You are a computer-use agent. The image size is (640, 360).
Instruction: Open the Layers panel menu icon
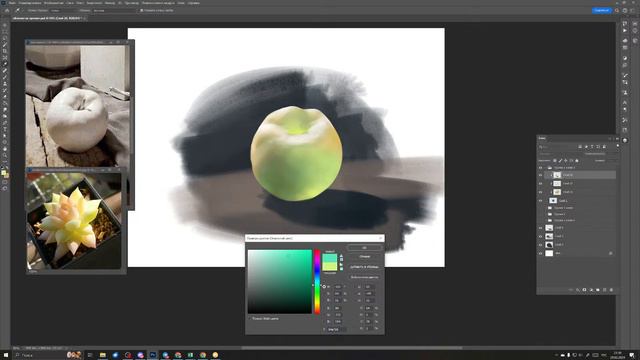pos(617,138)
